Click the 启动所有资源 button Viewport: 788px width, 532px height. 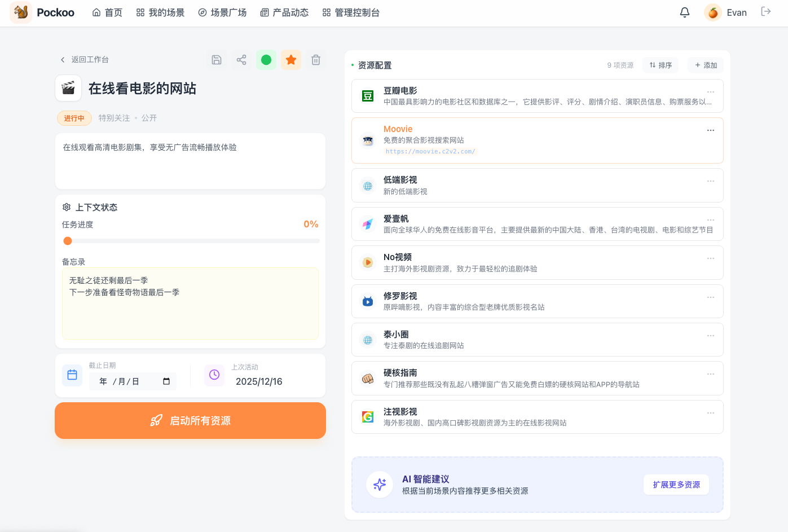point(190,420)
